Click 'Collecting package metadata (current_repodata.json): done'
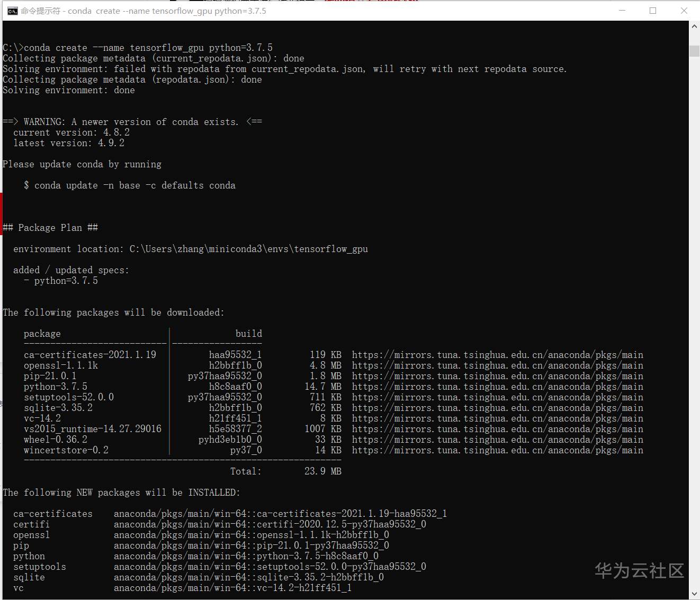Screen dimensions: 700x600 coord(154,58)
